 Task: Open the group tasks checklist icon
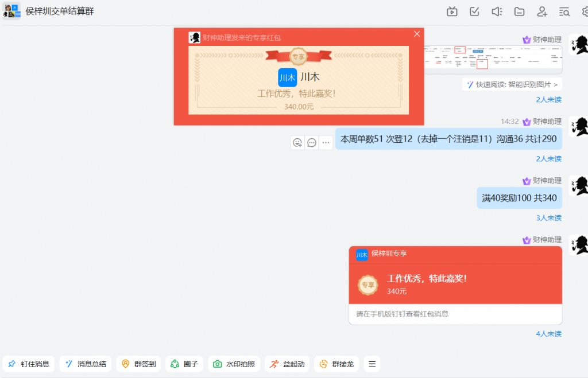point(474,11)
